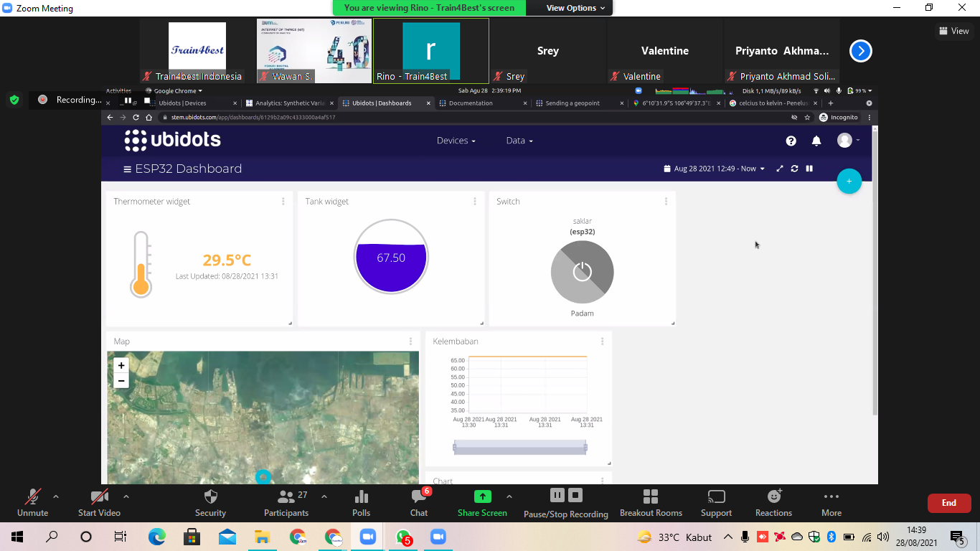
Task: Open the Data dropdown menu
Action: 519,141
